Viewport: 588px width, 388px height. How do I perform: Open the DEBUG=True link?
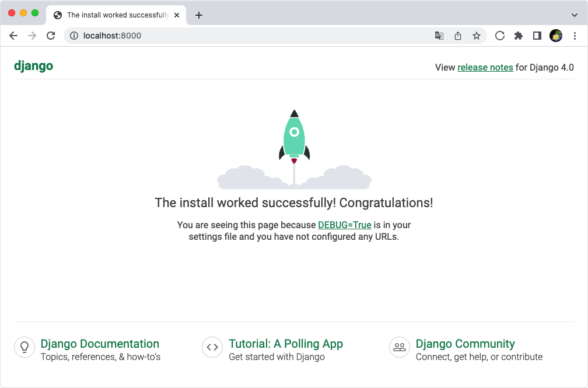pyautogui.click(x=345, y=225)
